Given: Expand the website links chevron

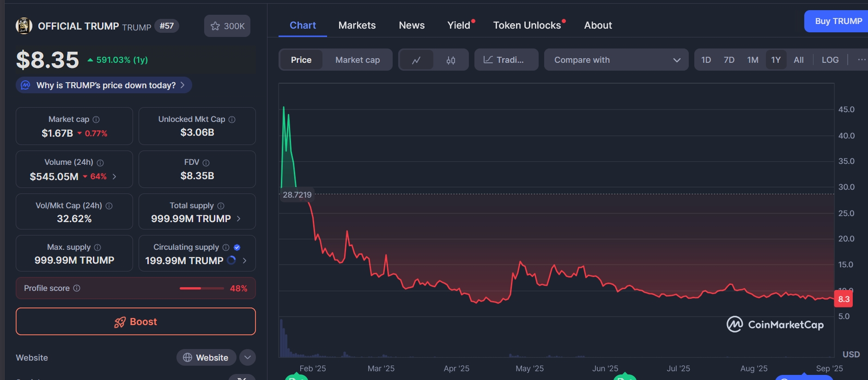Looking at the screenshot, I should click(248, 357).
